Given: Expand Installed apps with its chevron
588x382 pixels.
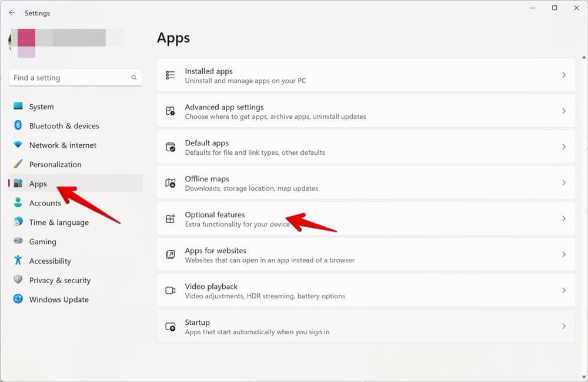Looking at the screenshot, I should (x=564, y=75).
